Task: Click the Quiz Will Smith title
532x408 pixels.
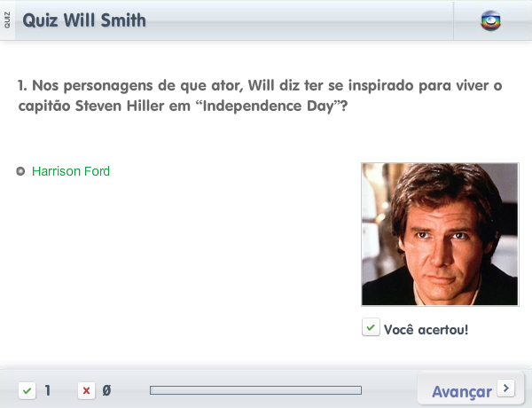Action: [84, 20]
